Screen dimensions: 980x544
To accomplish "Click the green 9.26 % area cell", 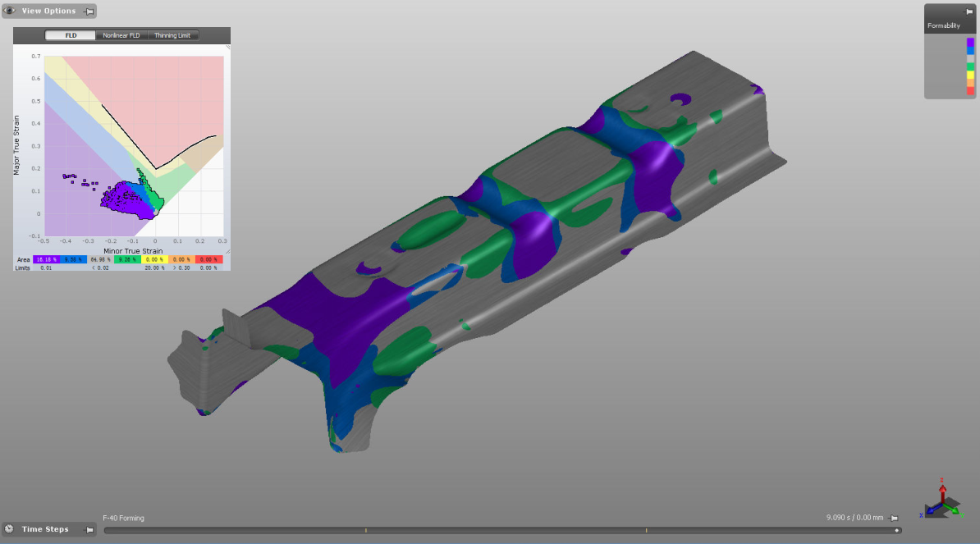I will click(127, 259).
